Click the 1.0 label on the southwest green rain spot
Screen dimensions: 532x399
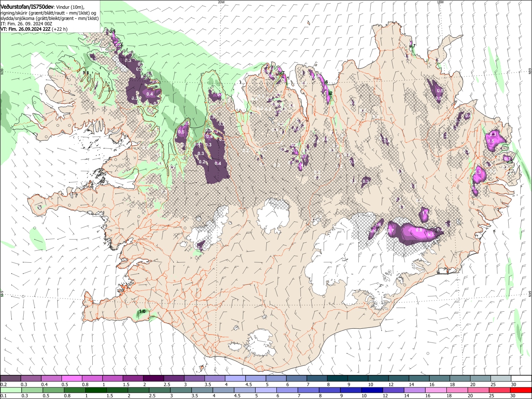pyautogui.click(x=142, y=312)
